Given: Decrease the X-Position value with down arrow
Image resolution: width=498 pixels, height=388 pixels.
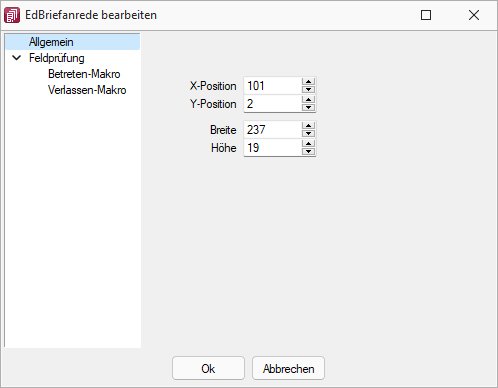Looking at the screenshot, I should (x=308, y=89).
